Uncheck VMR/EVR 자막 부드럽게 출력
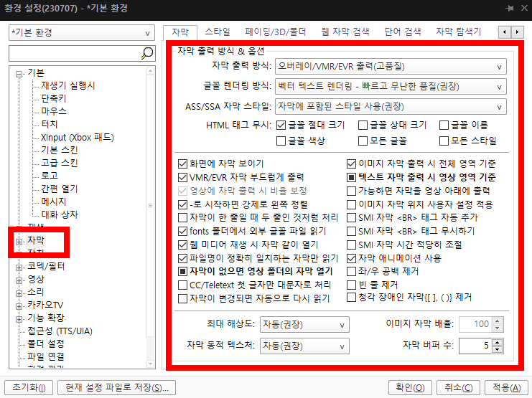Viewport: 532px width, 398px height. pyautogui.click(x=182, y=177)
